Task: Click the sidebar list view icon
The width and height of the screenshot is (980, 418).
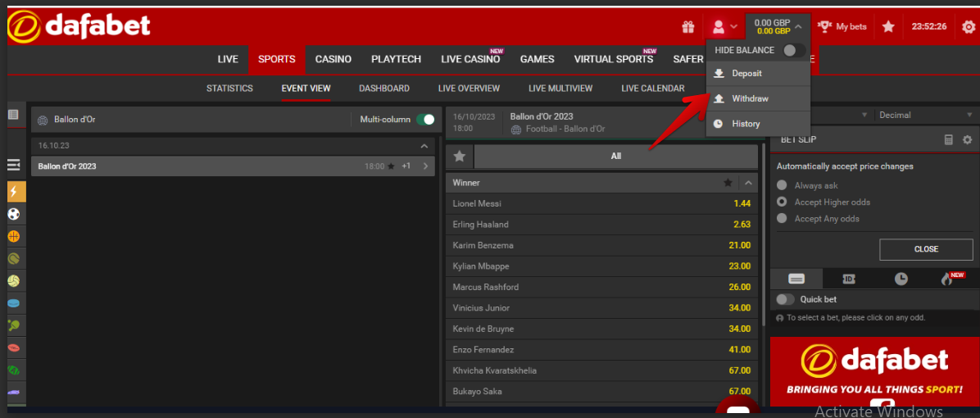Action: (x=13, y=115)
